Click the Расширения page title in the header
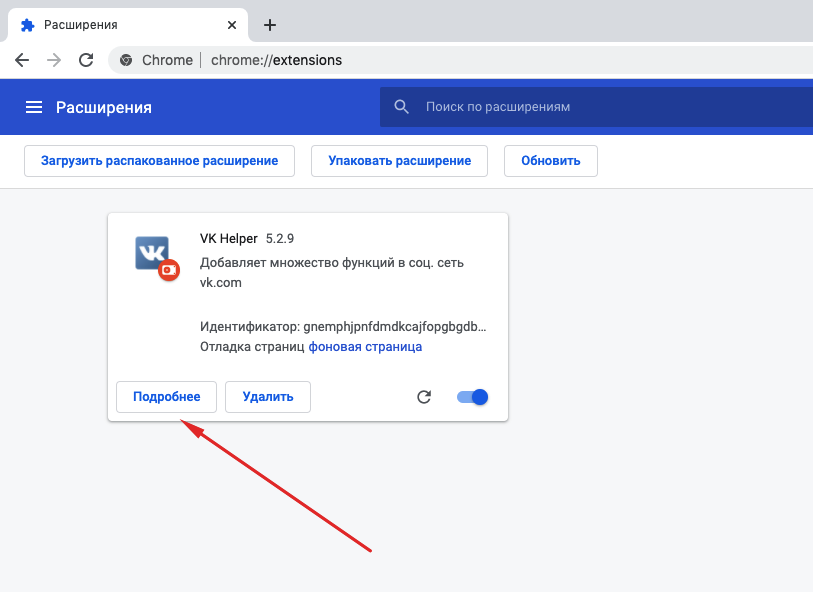Screen dimensions: 813x592 [x=104, y=107]
